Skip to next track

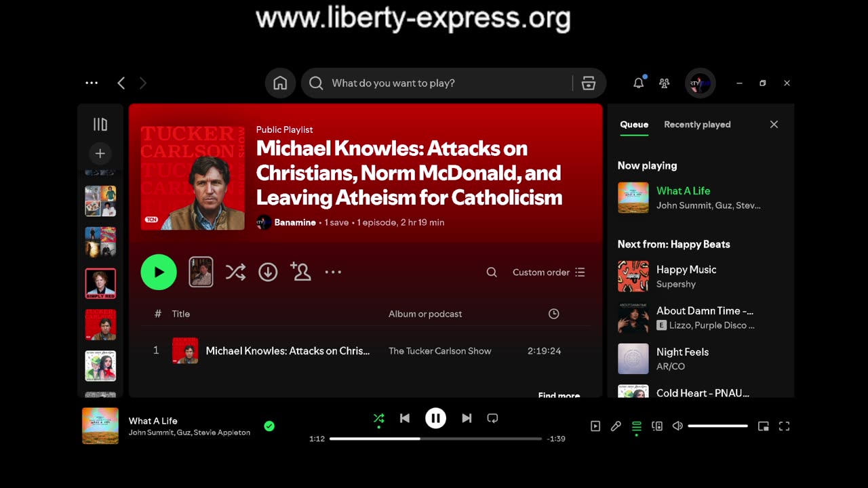pyautogui.click(x=467, y=418)
